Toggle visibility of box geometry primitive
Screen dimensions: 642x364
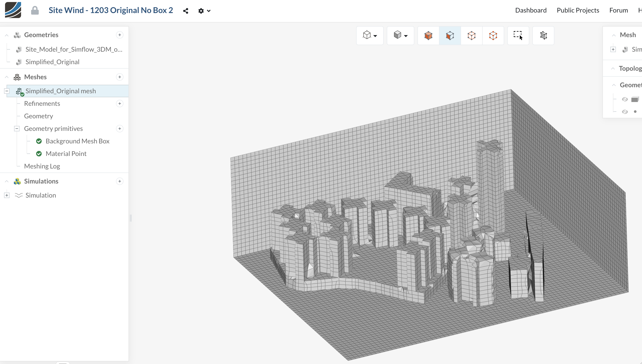tap(625, 99)
